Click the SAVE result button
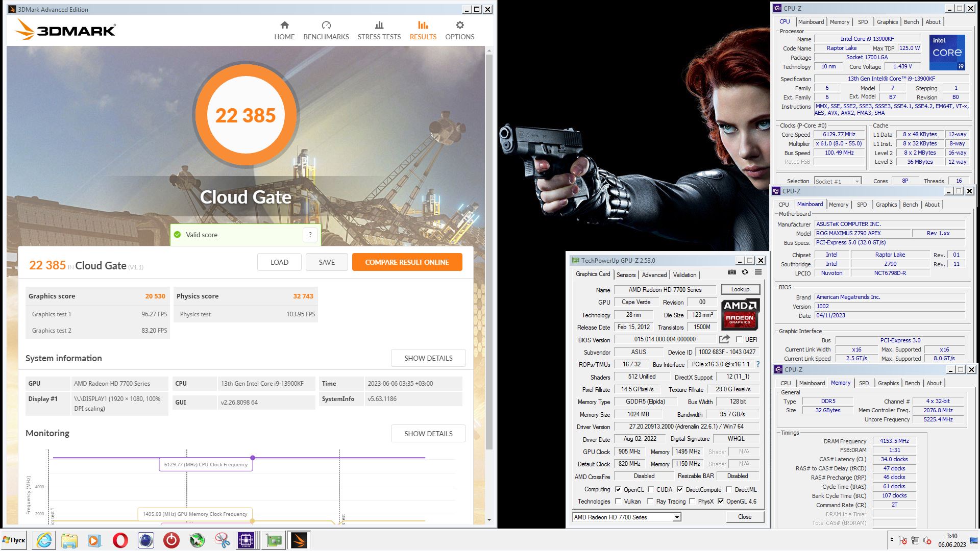Viewport: 980px width, 551px height. point(327,262)
